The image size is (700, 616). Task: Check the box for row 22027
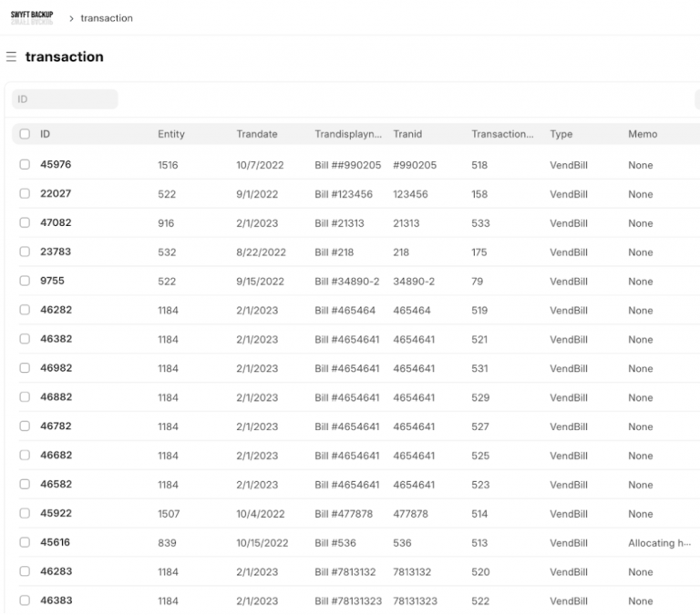pyautogui.click(x=25, y=193)
